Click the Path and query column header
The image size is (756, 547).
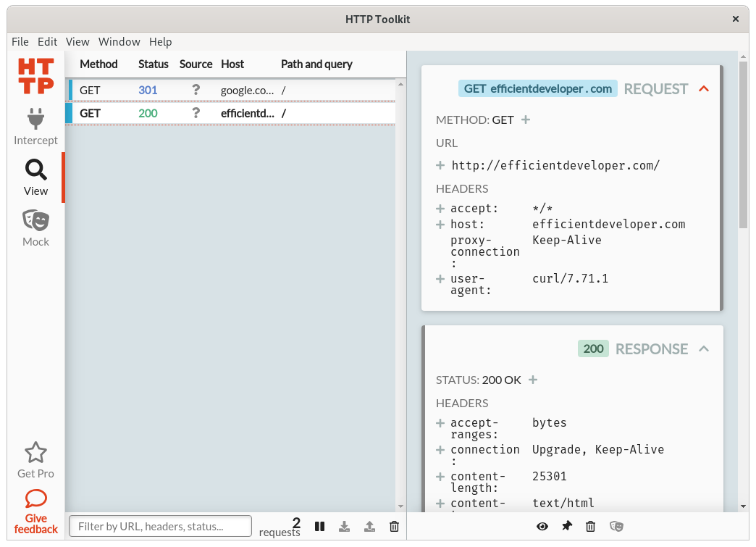coord(316,64)
